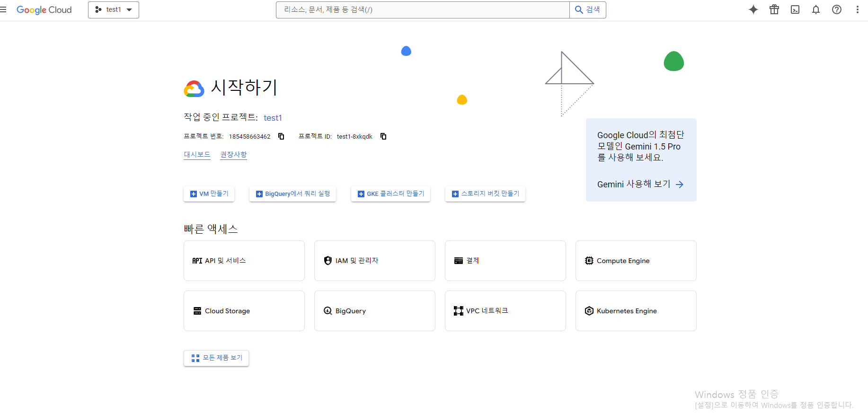
Task: Click the VPC network icon
Action: point(458,311)
